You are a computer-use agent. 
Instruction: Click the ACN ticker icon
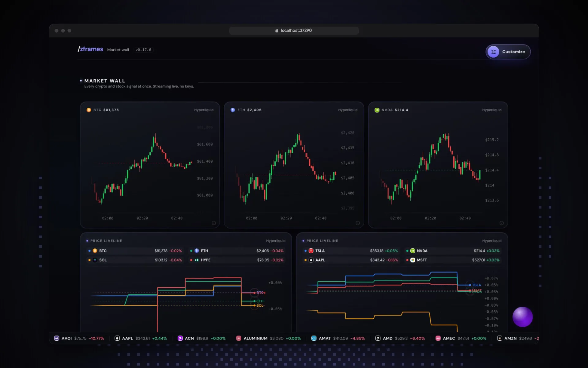pyautogui.click(x=180, y=338)
